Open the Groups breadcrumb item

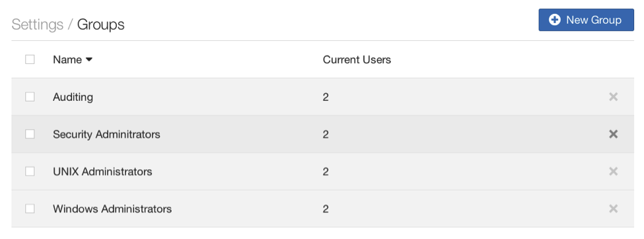tap(100, 24)
